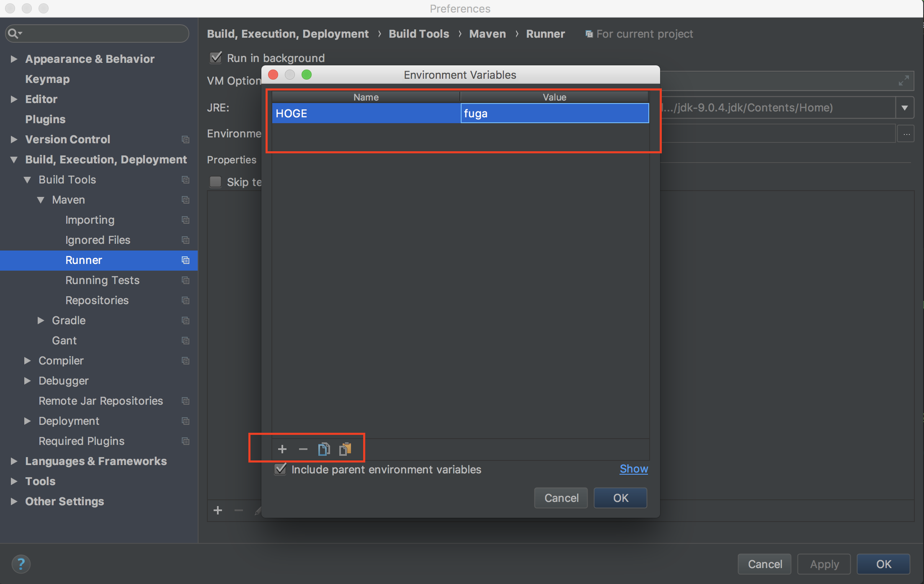Image resolution: width=924 pixels, height=584 pixels.
Task: Select Keymap in settings tree
Action: click(x=47, y=79)
